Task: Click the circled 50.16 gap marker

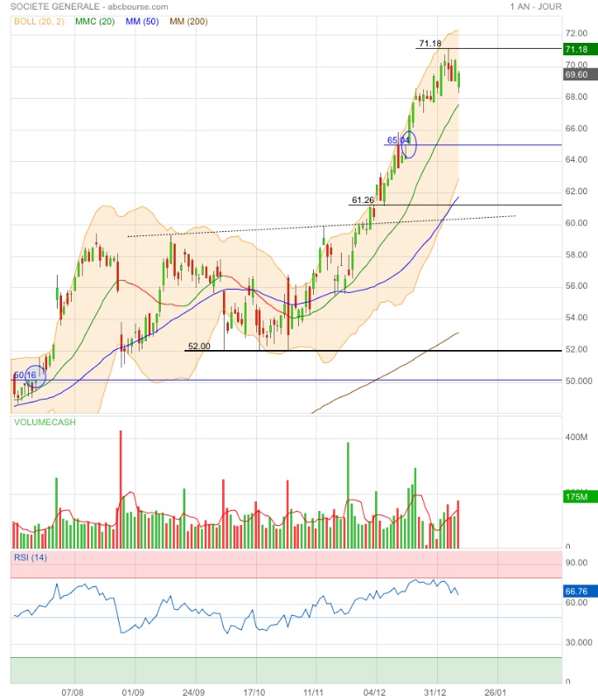Action: pos(35,376)
